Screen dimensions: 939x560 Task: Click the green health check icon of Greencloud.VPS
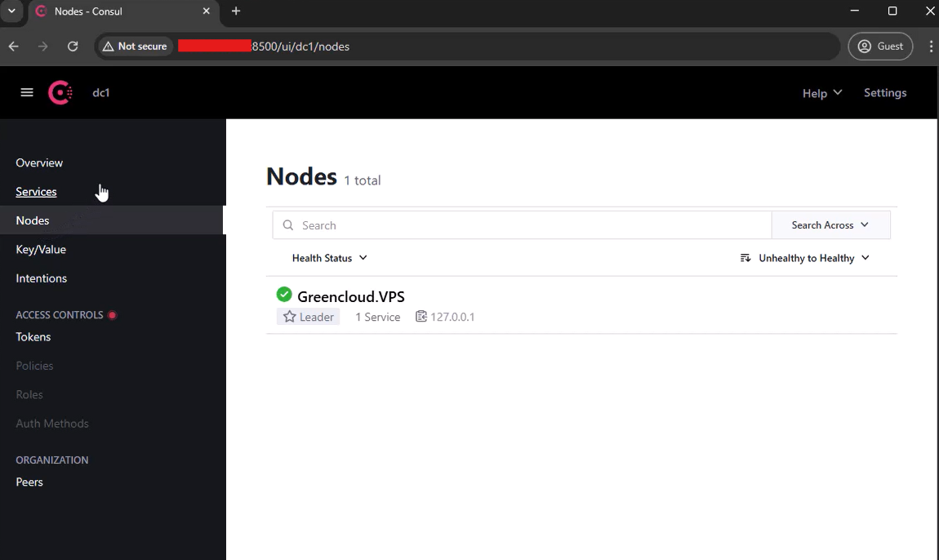(284, 294)
